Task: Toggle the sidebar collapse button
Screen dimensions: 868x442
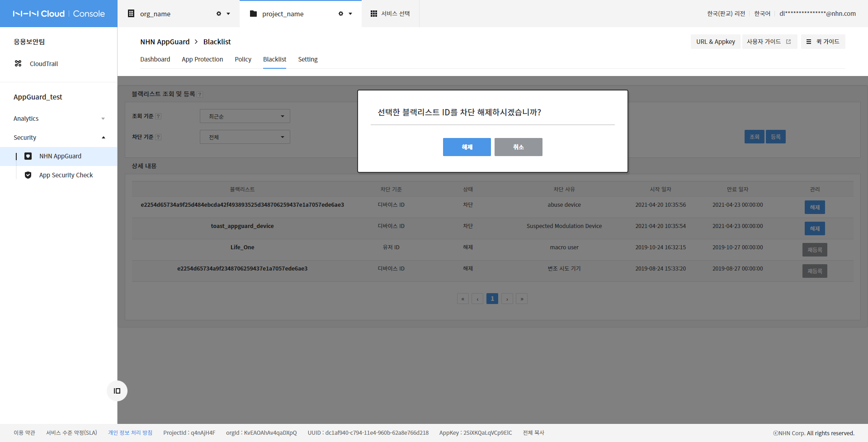Action: [x=117, y=391]
